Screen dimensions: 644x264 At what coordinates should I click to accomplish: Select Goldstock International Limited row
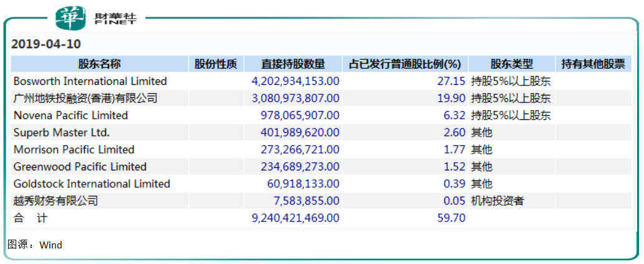321,183
